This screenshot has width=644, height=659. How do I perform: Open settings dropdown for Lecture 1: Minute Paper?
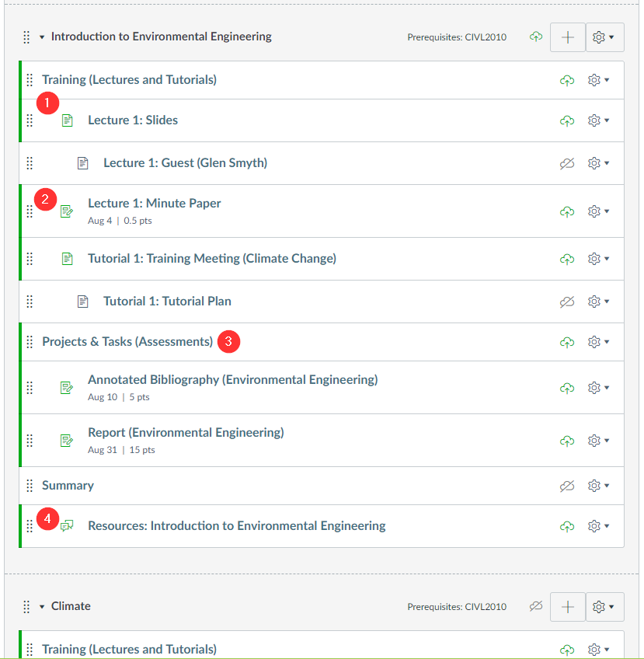click(598, 211)
